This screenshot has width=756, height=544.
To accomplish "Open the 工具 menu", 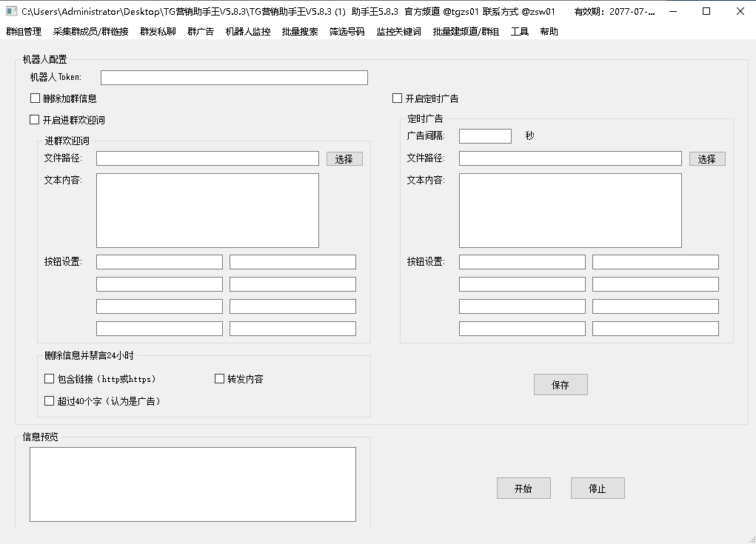I will coord(519,32).
